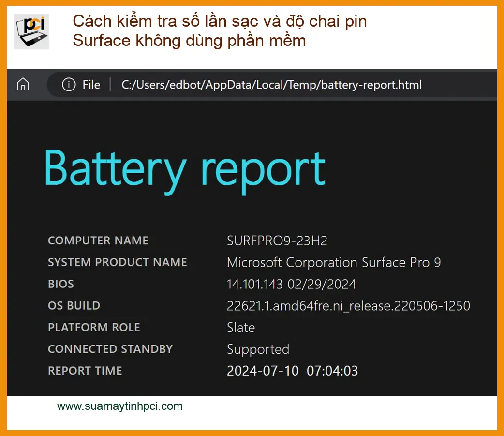Screen dimensions: 504x436
Task: Select report time '2024-07-10 07:04:03'
Action: coord(293,371)
